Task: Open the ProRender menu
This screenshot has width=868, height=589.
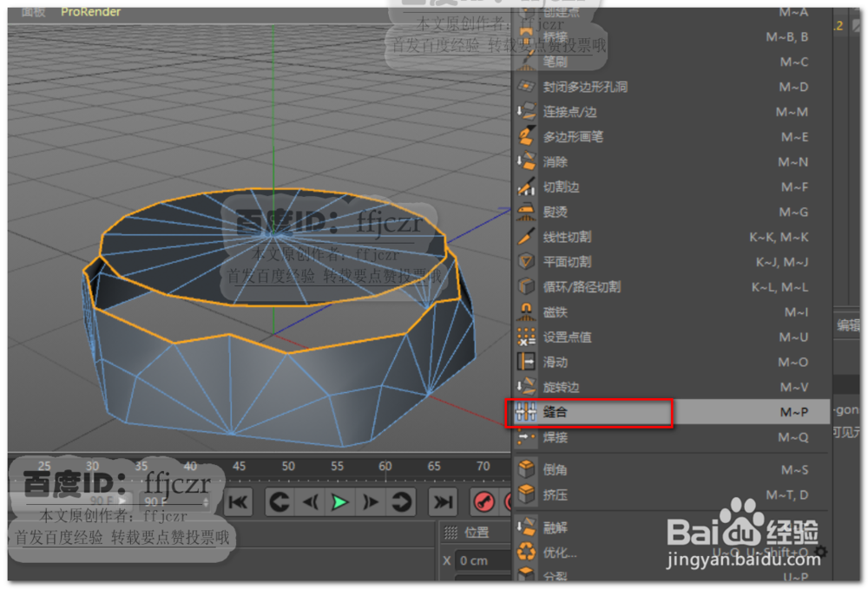Action: pyautogui.click(x=91, y=11)
